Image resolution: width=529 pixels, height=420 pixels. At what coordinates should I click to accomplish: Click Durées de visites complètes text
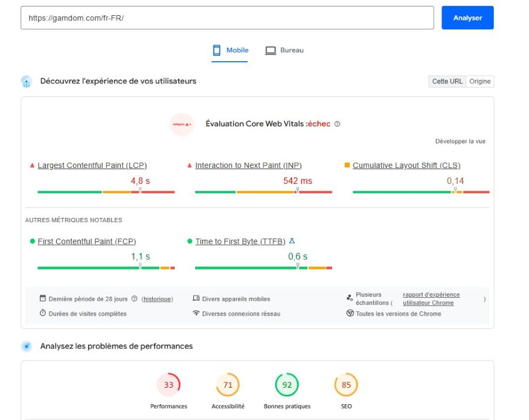[x=88, y=314]
